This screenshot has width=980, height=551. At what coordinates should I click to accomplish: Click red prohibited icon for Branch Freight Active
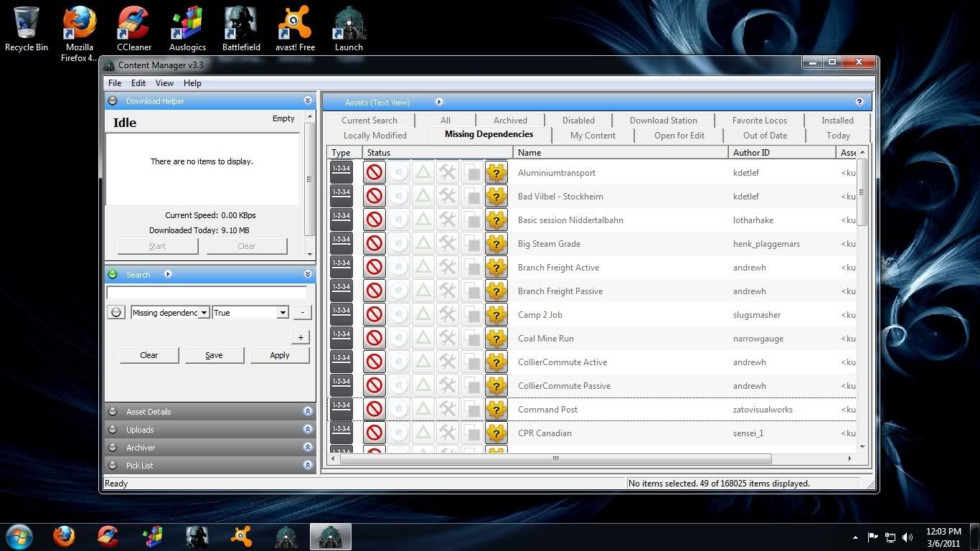click(374, 268)
